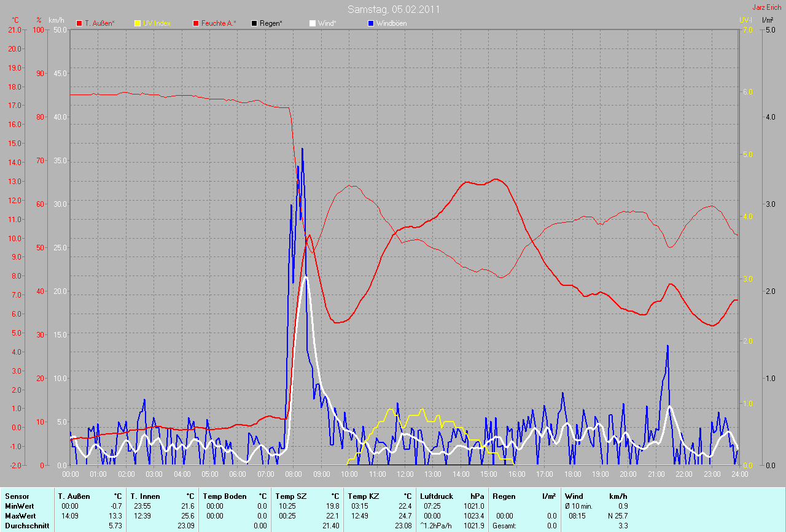This screenshot has height=532, width=786.
Task: Click the 'Luftdruck' column header
Action: 437,496
